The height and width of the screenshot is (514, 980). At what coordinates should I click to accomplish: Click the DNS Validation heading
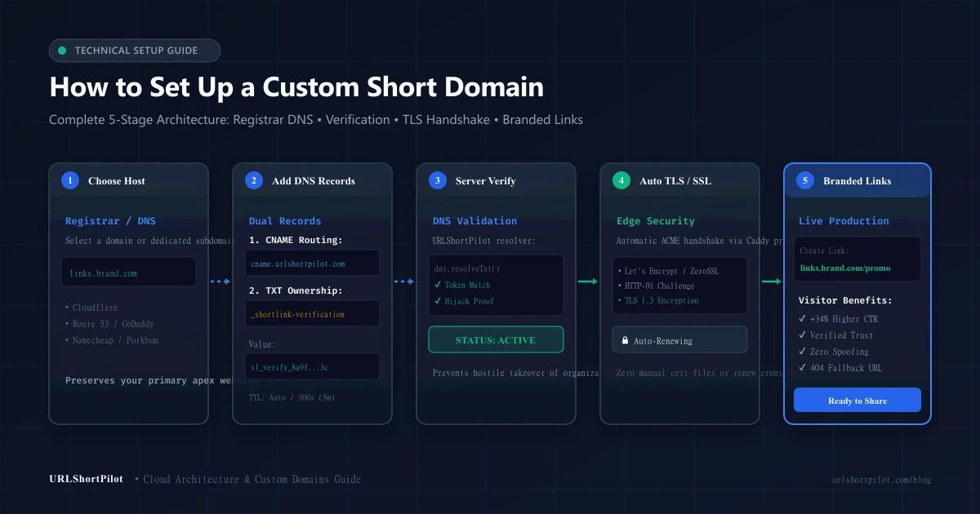474,221
